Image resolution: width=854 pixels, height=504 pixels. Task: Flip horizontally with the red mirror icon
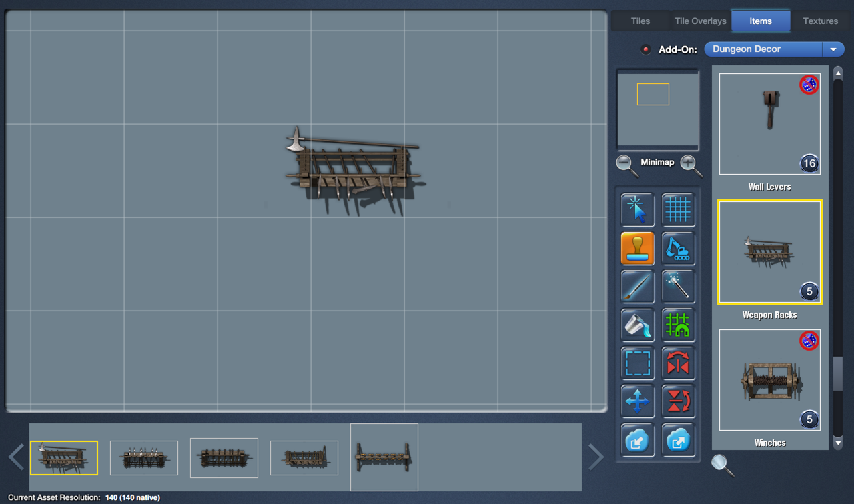pos(678,363)
